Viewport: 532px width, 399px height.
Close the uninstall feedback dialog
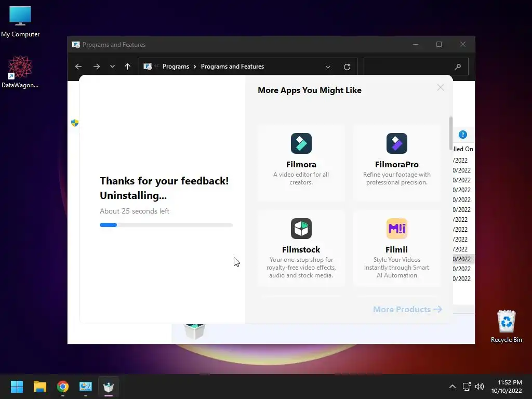click(441, 87)
